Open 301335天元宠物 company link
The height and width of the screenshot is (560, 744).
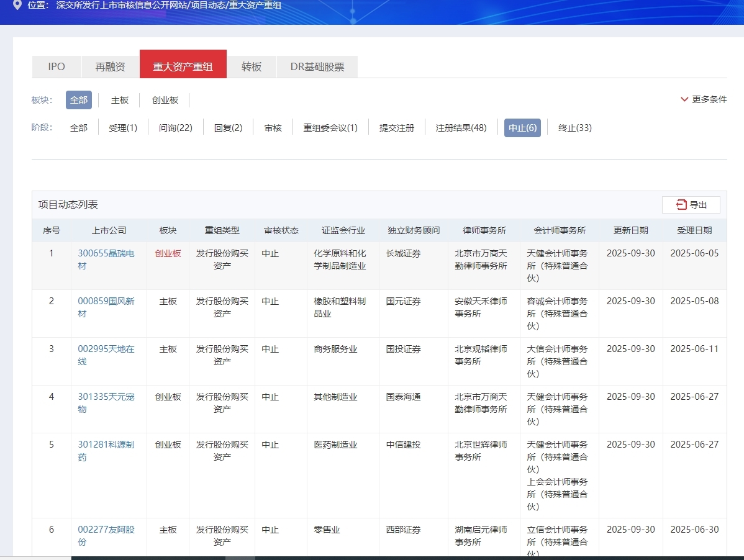coord(106,403)
